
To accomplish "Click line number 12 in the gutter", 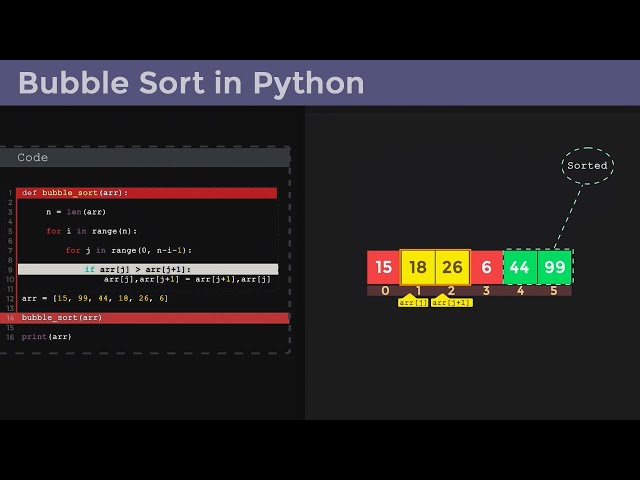I will [x=10, y=299].
